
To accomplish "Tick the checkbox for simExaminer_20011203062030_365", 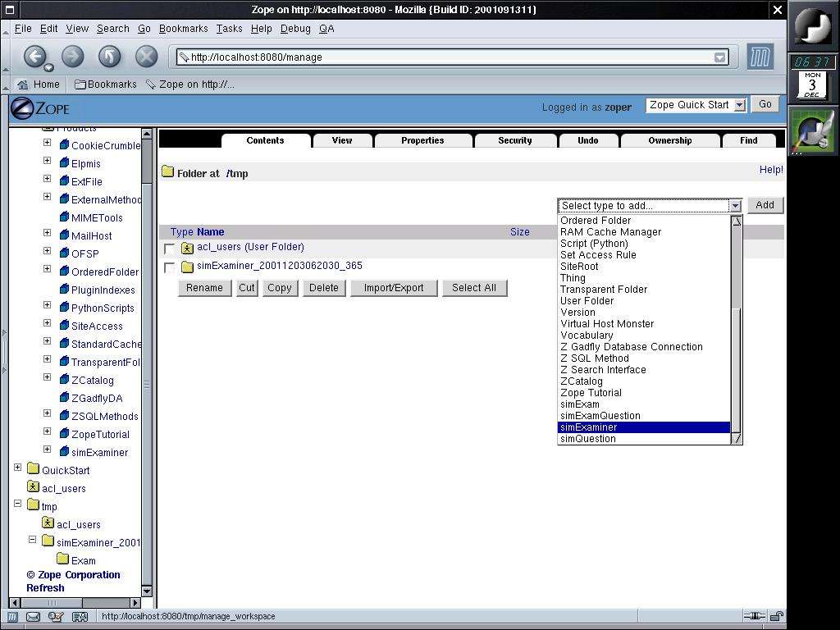I will pyautogui.click(x=169, y=267).
